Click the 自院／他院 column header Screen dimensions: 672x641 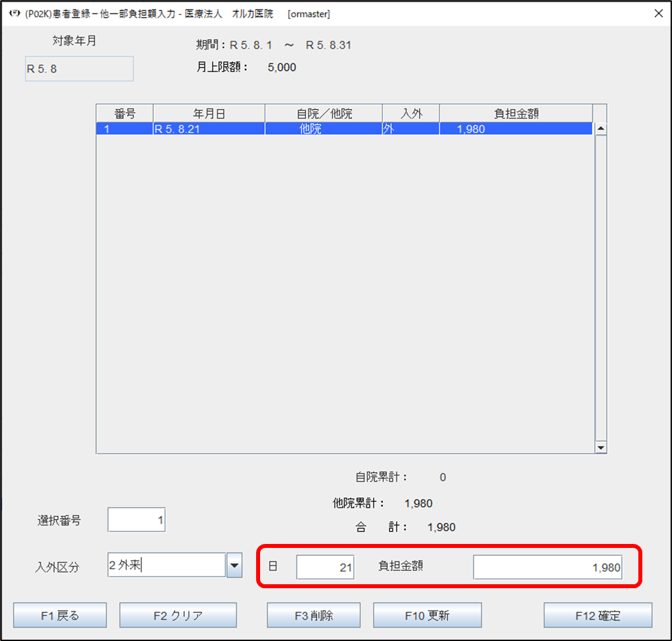pyautogui.click(x=323, y=114)
